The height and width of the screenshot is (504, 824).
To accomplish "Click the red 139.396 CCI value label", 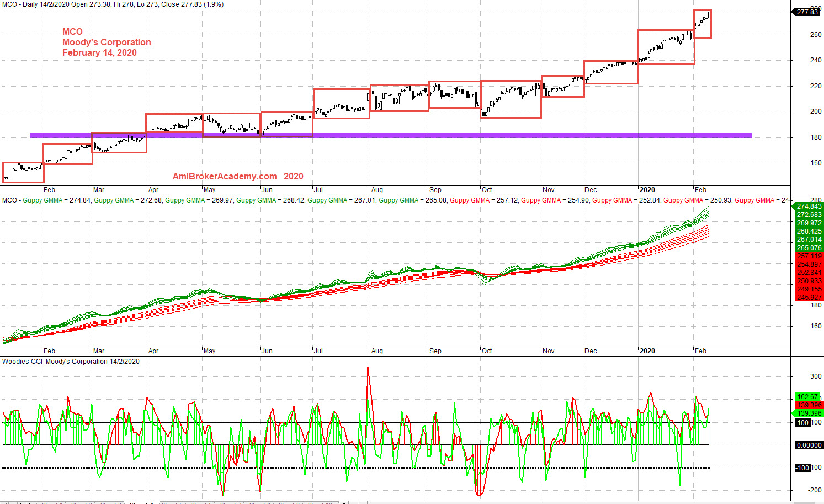I will pyautogui.click(x=809, y=405).
